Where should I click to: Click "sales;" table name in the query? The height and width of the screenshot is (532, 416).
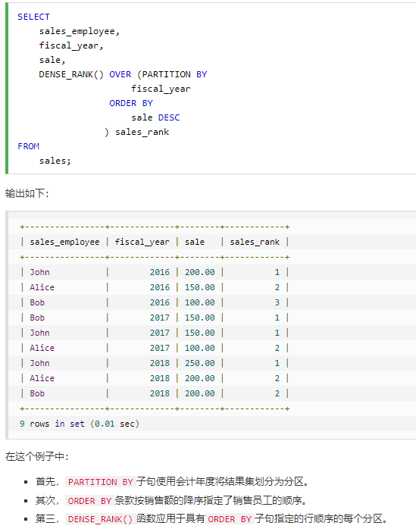[55, 161]
